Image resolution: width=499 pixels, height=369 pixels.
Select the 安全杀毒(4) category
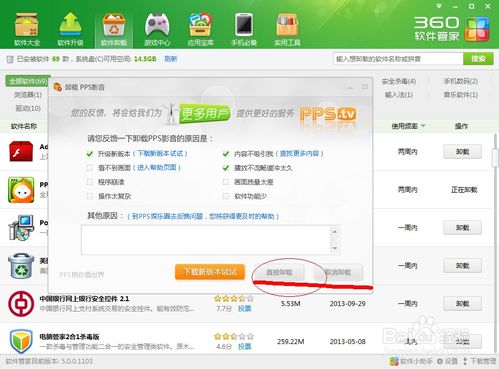pos(399,81)
